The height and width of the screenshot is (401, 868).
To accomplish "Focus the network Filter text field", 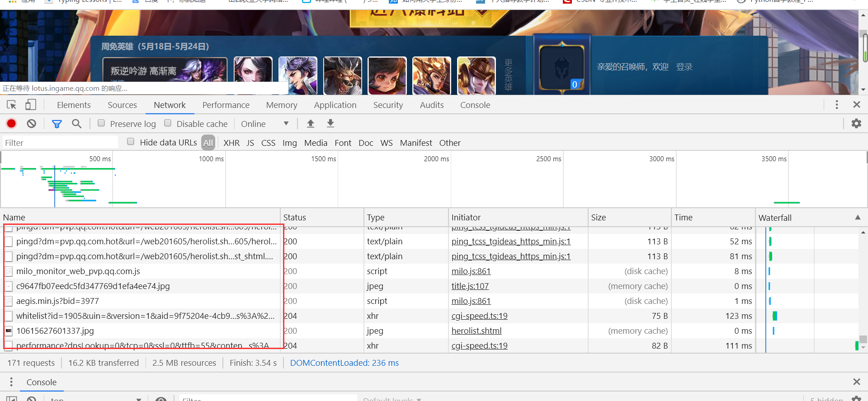I will [x=60, y=143].
